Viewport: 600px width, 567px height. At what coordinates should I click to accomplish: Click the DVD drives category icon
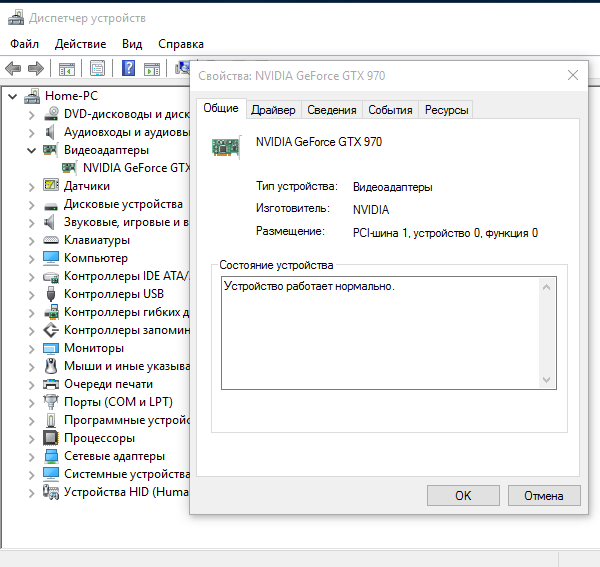51,114
